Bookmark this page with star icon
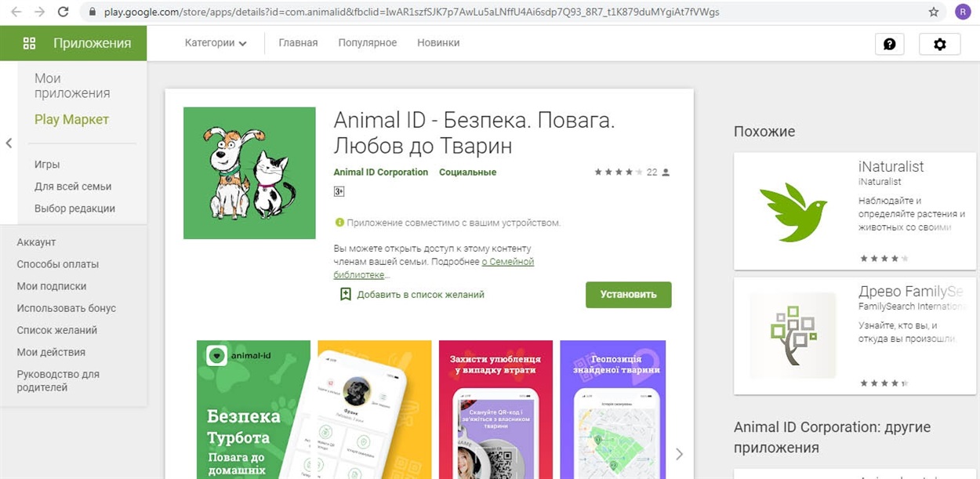Image resolution: width=980 pixels, height=479 pixels. 934,12
